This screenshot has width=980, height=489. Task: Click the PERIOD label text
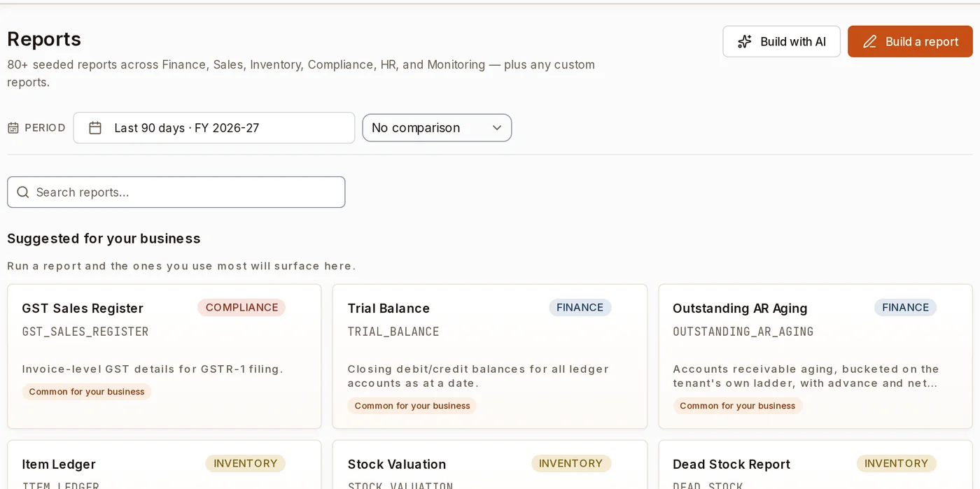click(45, 128)
